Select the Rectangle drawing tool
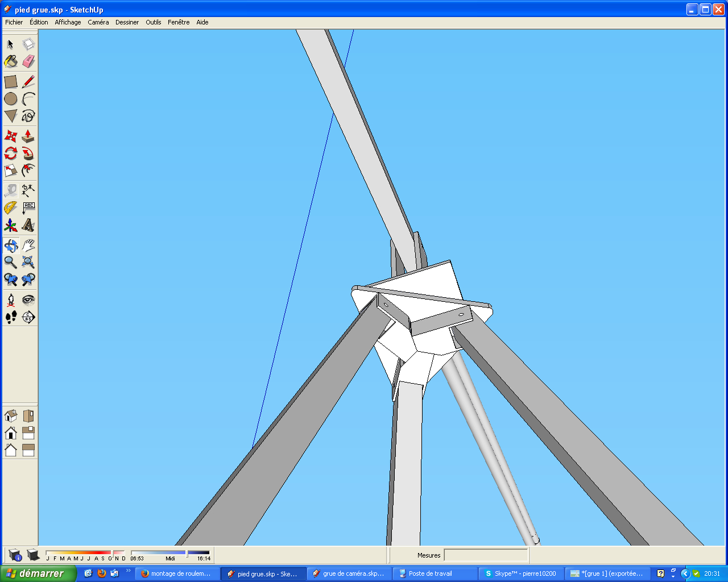 pyautogui.click(x=11, y=81)
